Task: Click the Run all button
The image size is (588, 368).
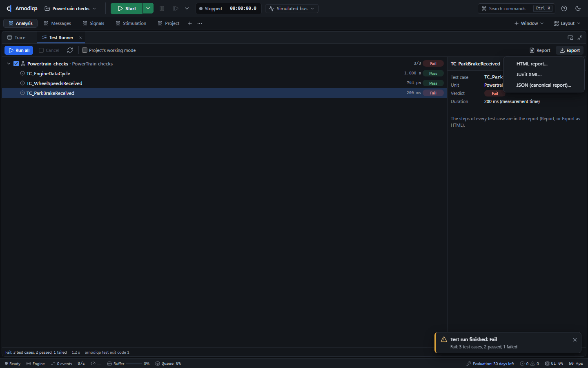Action: [x=19, y=50]
